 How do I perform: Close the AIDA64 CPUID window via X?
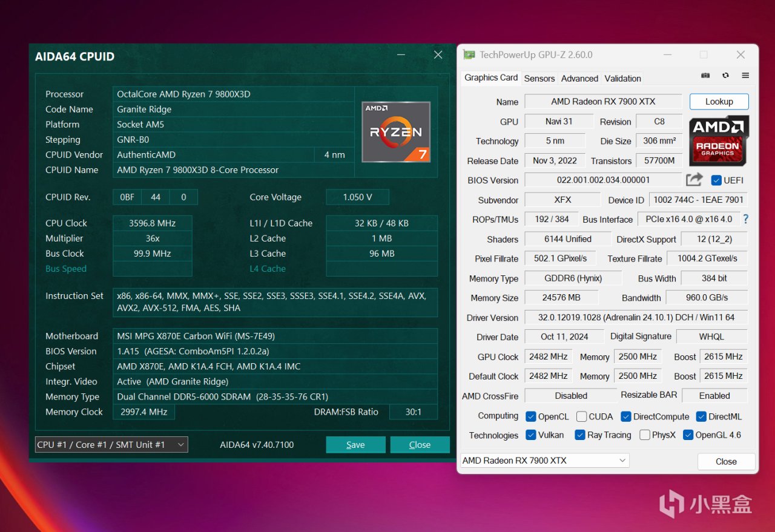coord(438,55)
